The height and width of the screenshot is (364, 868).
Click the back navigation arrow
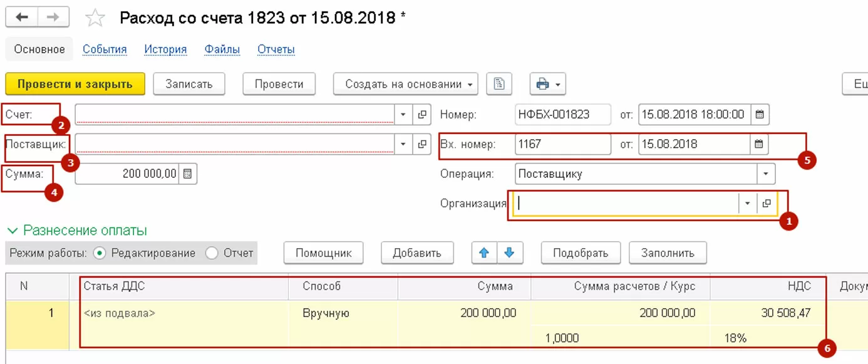[x=21, y=17]
